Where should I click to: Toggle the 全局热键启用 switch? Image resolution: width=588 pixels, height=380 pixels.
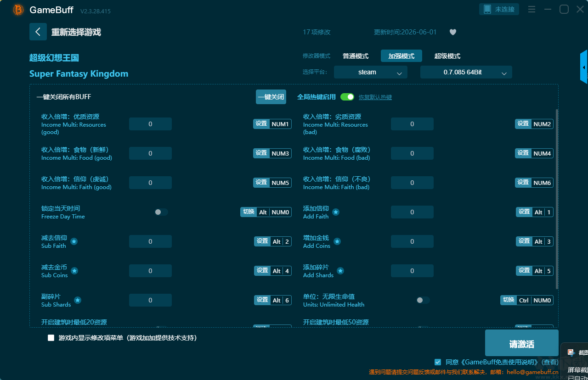347,97
